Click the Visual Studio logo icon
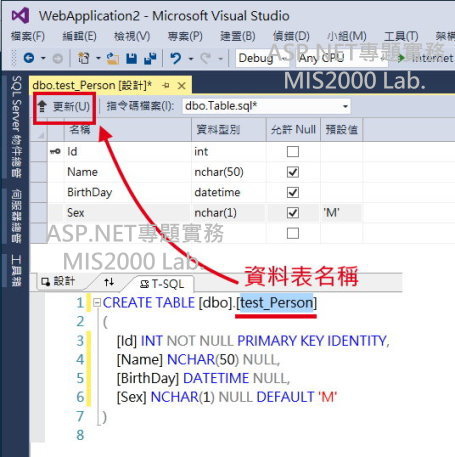This screenshot has height=457, width=455. [x=20, y=16]
